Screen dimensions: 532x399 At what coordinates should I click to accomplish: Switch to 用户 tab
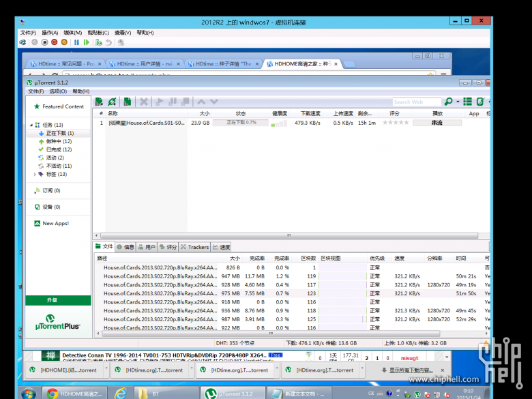[x=147, y=247]
